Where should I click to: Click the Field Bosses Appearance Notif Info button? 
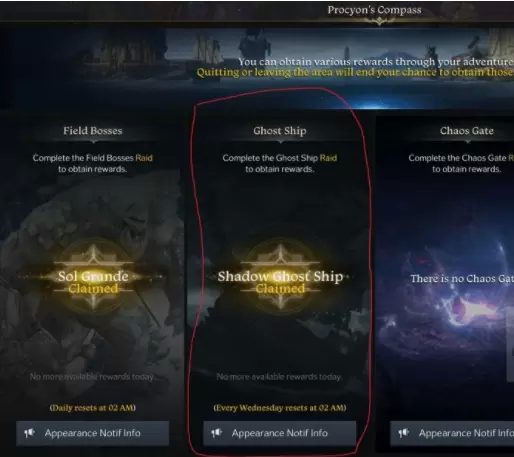93,433
